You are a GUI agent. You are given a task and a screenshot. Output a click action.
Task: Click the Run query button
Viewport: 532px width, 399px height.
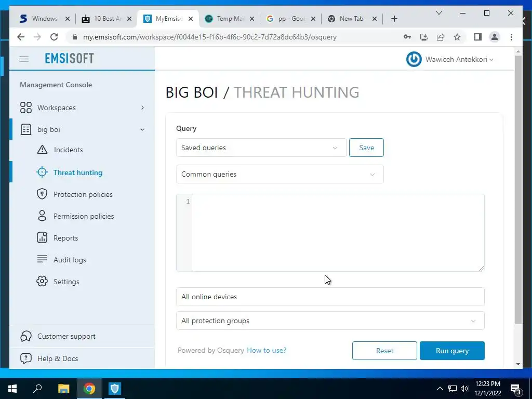[452, 351]
